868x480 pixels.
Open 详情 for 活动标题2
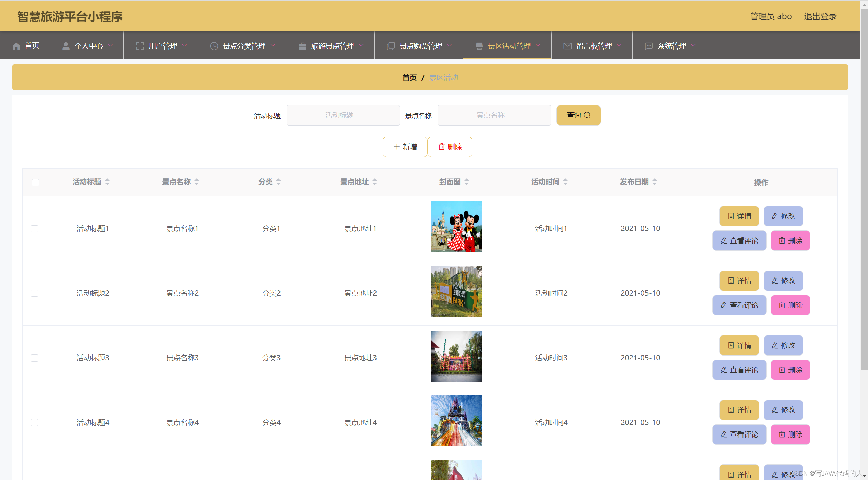[x=739, y=281]
